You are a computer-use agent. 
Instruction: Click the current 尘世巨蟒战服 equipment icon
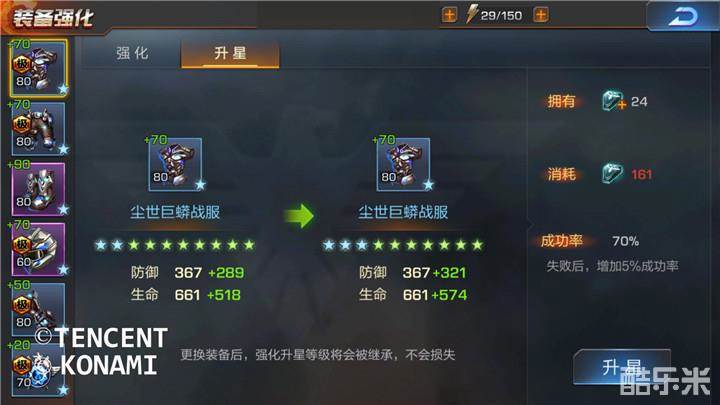point(175,164)
